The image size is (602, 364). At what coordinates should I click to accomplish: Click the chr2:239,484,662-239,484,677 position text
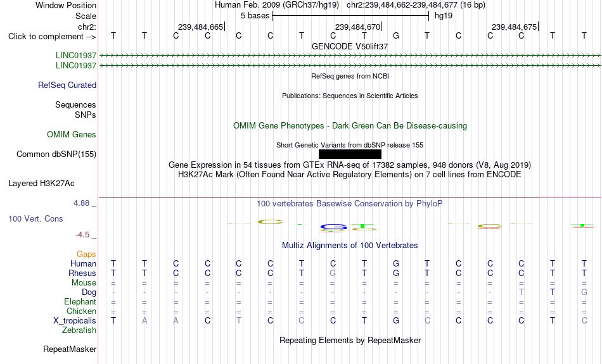(x=416, y=5)
